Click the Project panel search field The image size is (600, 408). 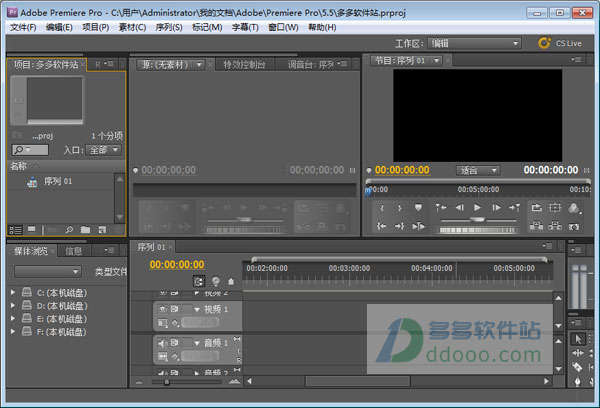(x=30, y=150)
